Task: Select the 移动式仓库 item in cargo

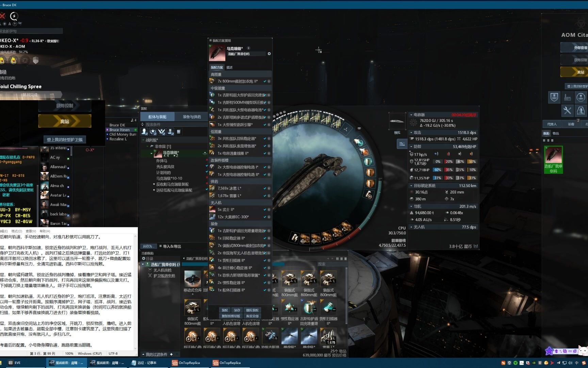Action: (193, 281)
